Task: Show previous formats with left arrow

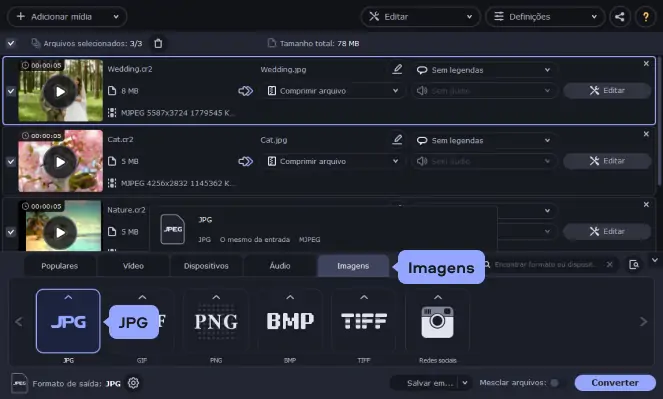Action: [x=19, y=322]
